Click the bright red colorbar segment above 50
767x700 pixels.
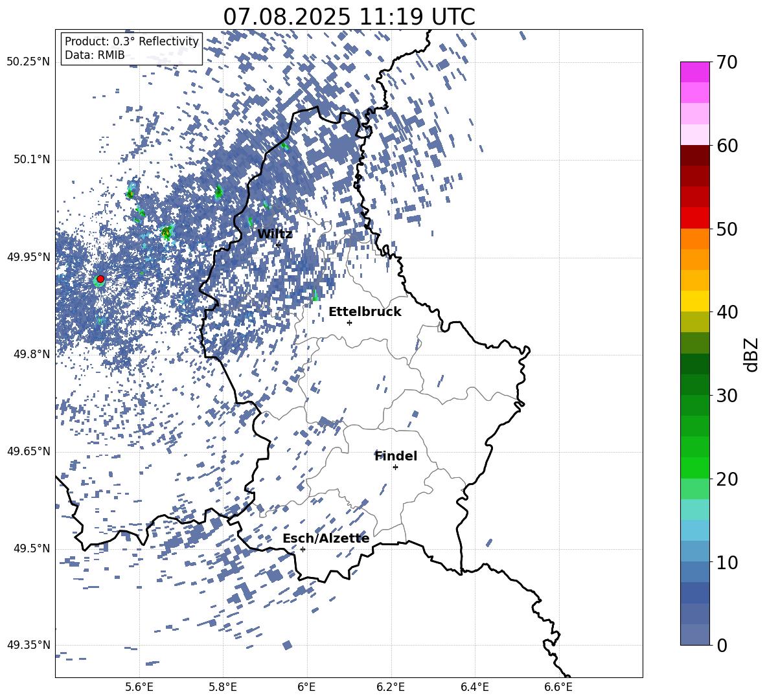tap(694, 218)
